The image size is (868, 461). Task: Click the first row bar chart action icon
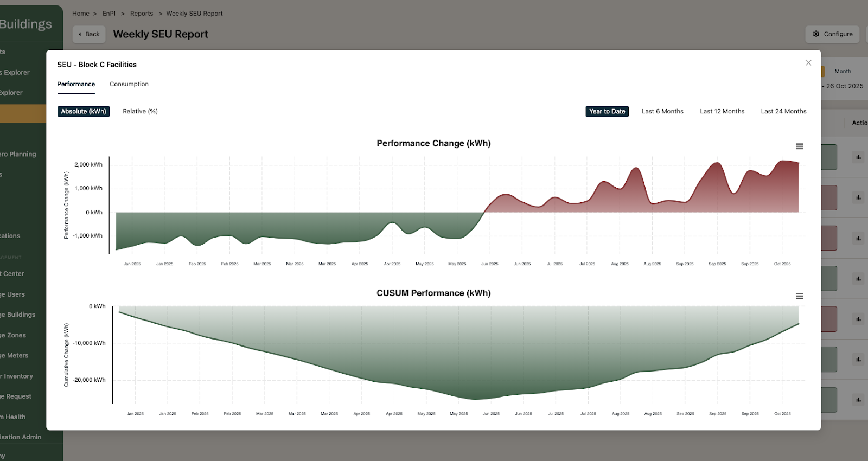tap(858, 157)
